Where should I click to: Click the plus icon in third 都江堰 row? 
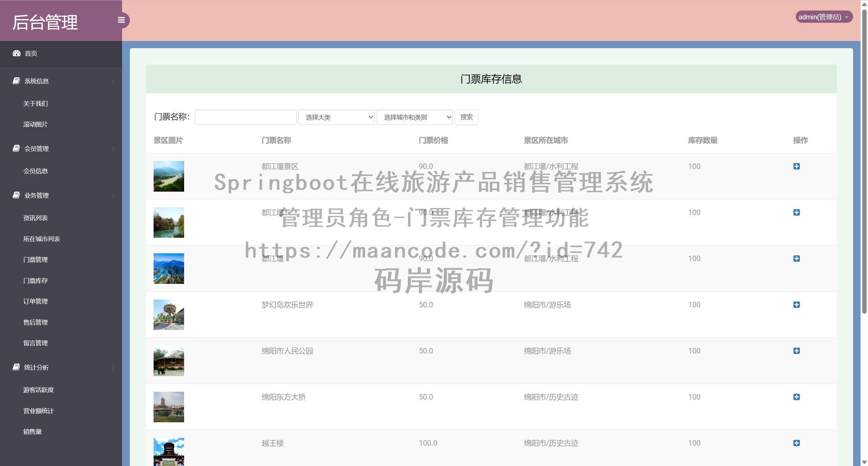coord(796,258)
